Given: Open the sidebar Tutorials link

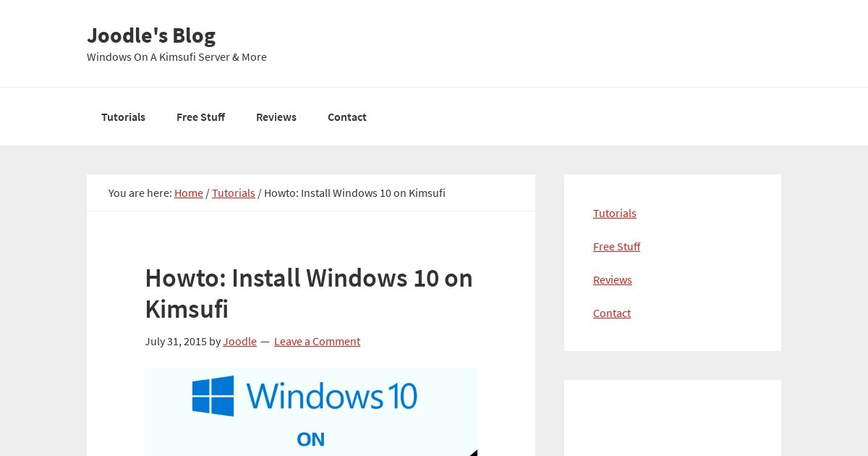Looking at the screenshot, I should [x=615, y=213].
